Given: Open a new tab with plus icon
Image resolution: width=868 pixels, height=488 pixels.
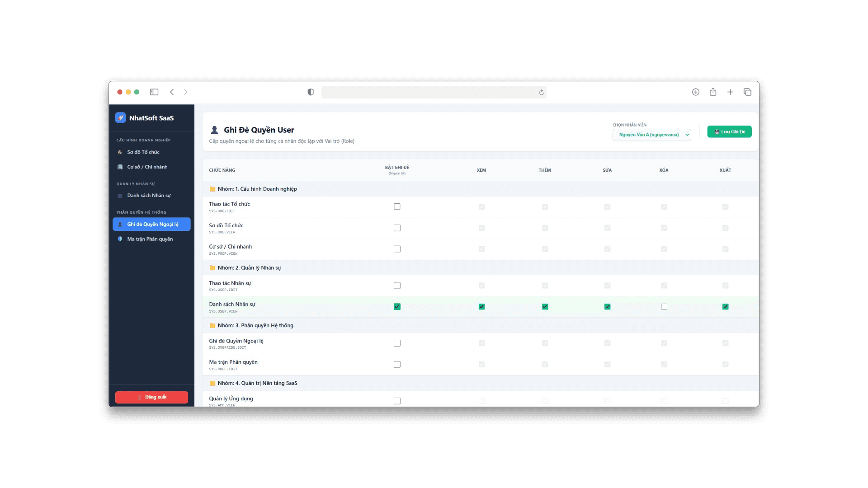Looking at the screenshot, I should [730, 92].
